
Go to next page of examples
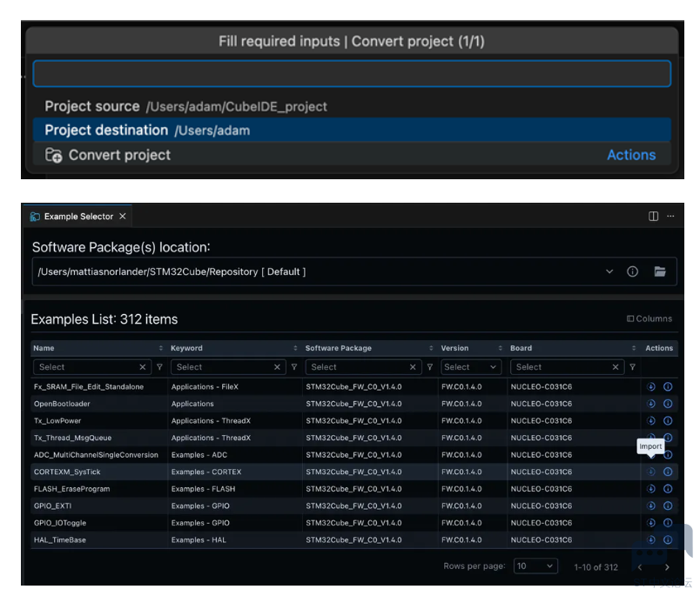[x=667, y=567]
